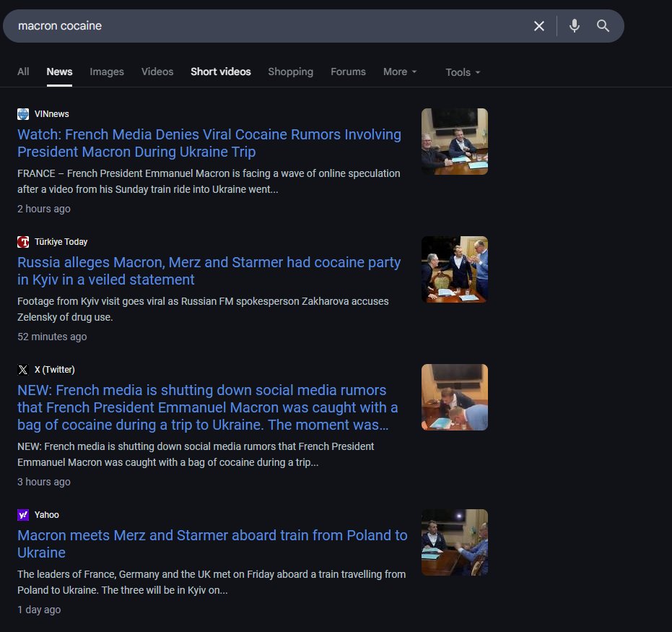Click the Türkiye Today source favicon
672x632 pixels.
(x=23, y=242)
